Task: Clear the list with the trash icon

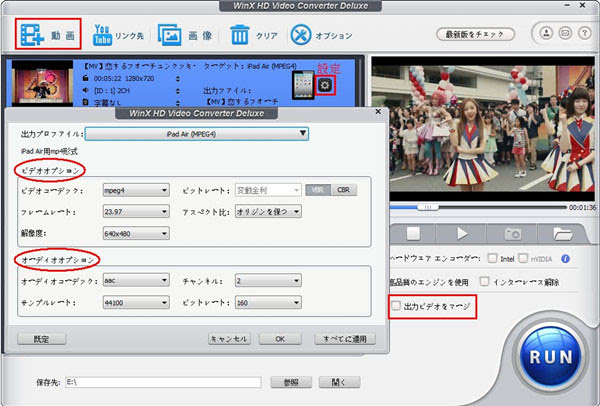Action: tap(240, 35)
